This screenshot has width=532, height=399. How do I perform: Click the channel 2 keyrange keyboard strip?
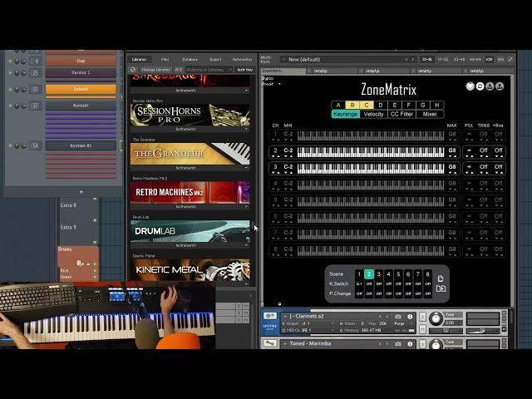pyautogui.click(x=371, y=151)
